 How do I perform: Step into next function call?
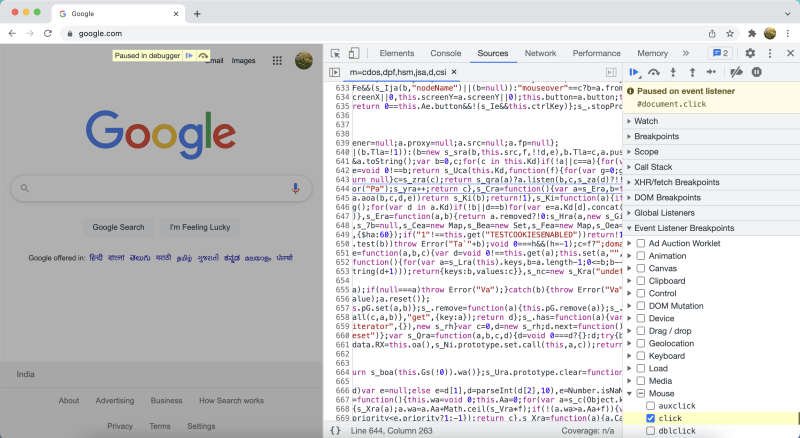[x=673, y=72]
